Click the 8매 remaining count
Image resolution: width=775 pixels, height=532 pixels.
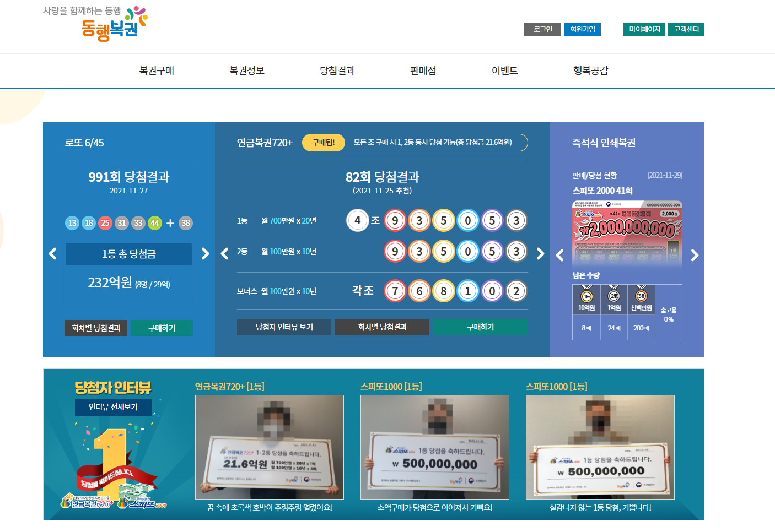coord(586,328)
